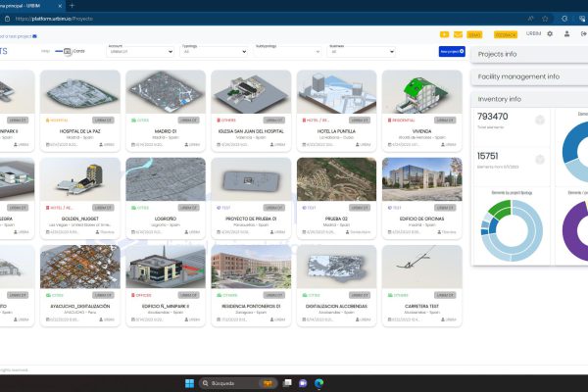This screenshot has width=588, height=392.
Task: Click the HOTEL LA PUNTILLA title
Action: 336,131
